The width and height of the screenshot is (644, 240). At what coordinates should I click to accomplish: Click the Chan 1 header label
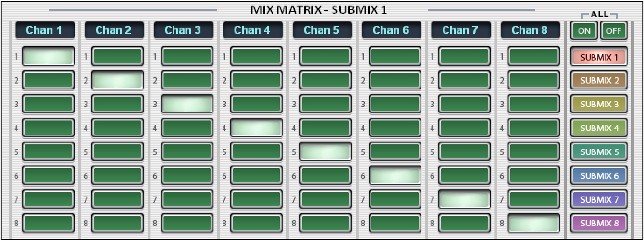(44, 30)
